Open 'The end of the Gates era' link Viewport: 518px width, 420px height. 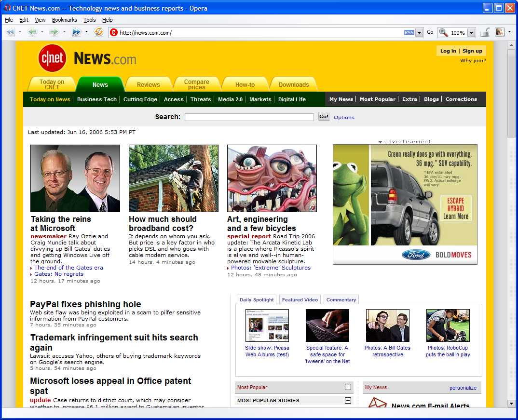coord(68,268)
